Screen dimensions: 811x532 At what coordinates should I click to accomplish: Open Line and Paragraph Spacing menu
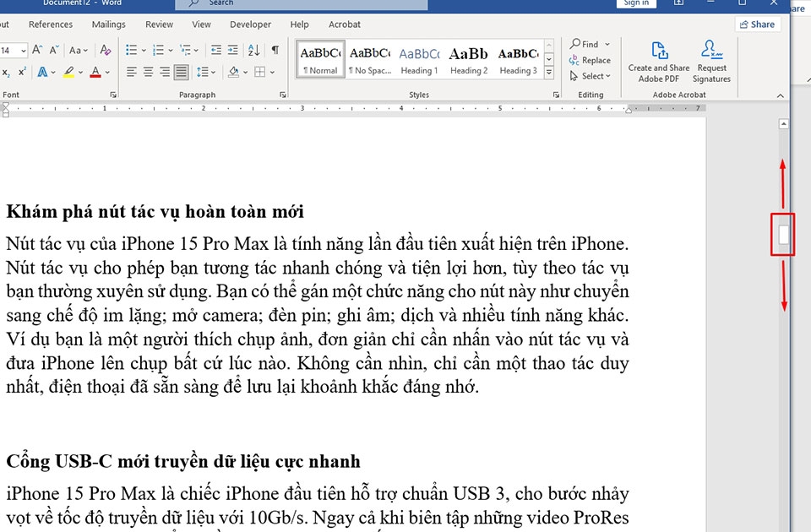tap(206, 72)
